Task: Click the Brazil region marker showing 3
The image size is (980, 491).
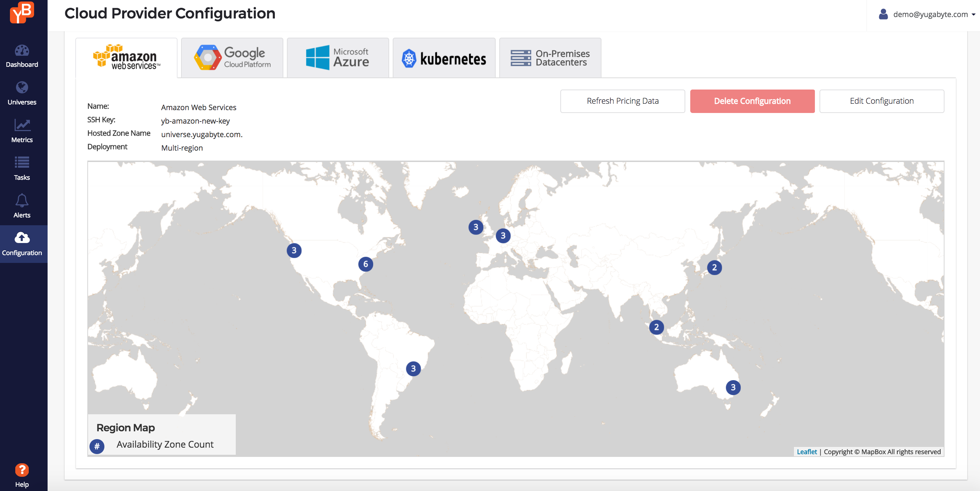Action: point(413,368)
